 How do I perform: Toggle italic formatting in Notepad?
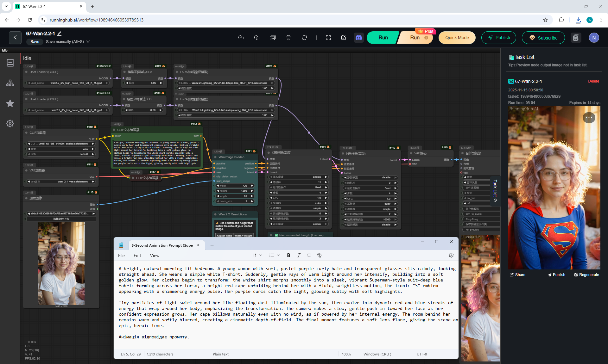tap(299, 255)
